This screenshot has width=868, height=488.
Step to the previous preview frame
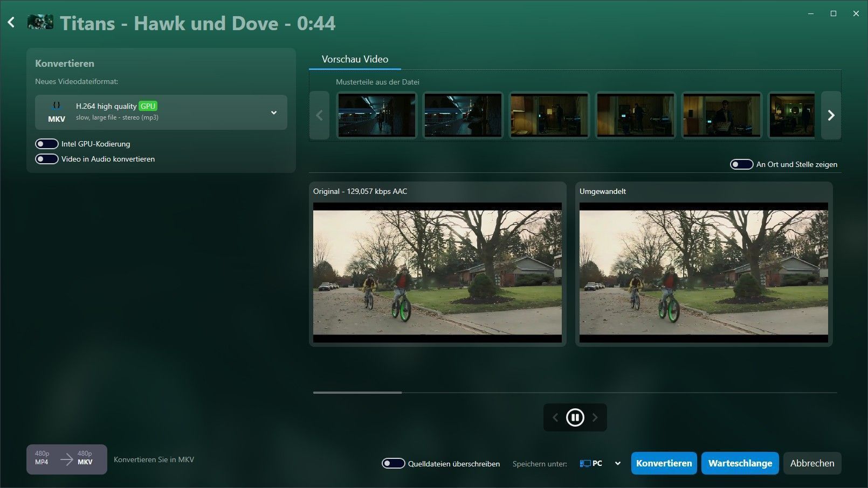(555, 417)
